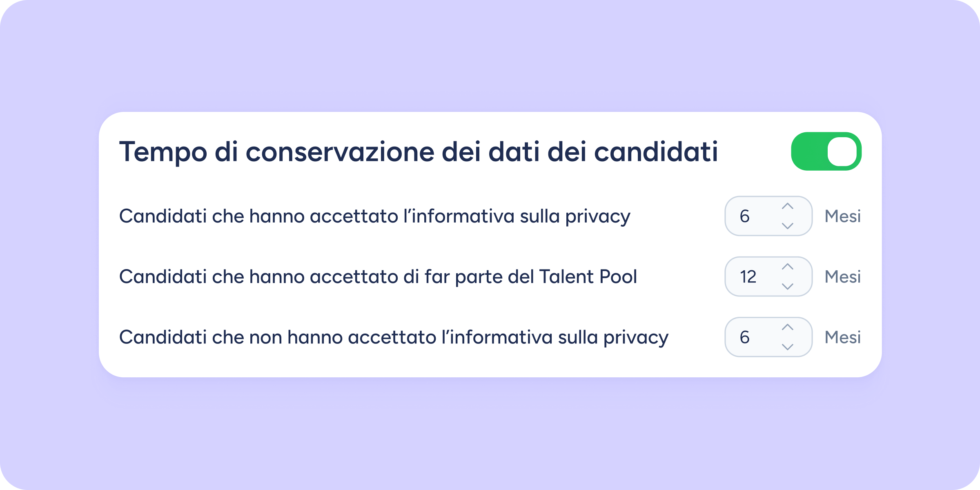Disable the candidate data retention toggle

click(826, 151)
